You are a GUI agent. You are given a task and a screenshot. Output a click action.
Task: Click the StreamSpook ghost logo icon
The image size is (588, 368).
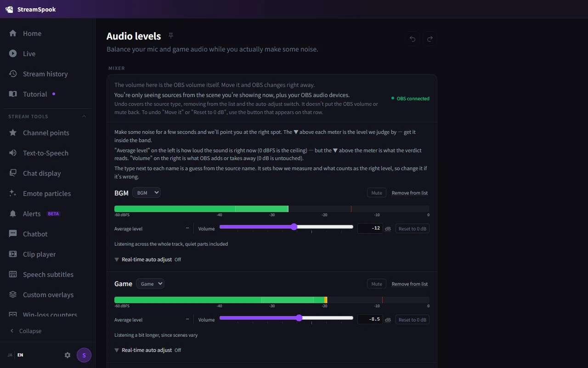9,9
